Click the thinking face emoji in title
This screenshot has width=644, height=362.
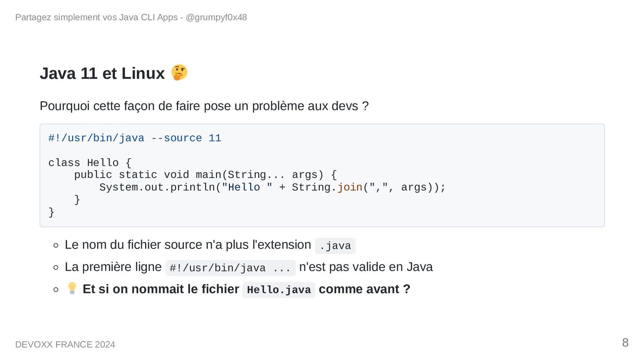179,73
